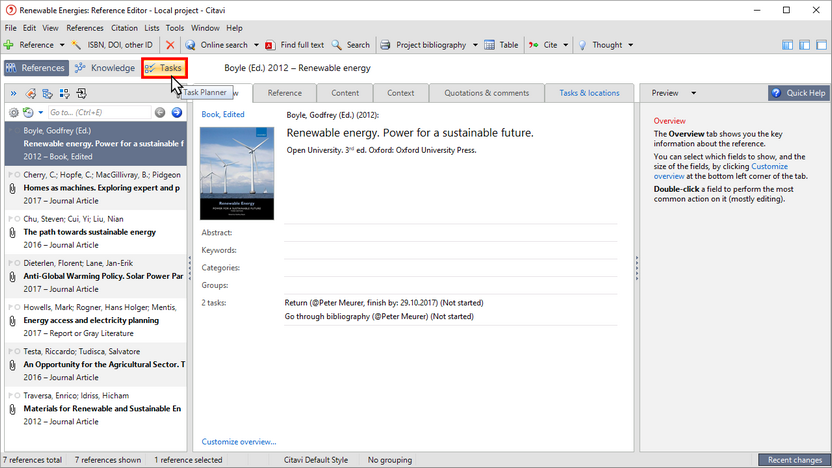Select Energy access and electricity planning reference
Viewport: 832px width, 468px height.
click(96, 320)
